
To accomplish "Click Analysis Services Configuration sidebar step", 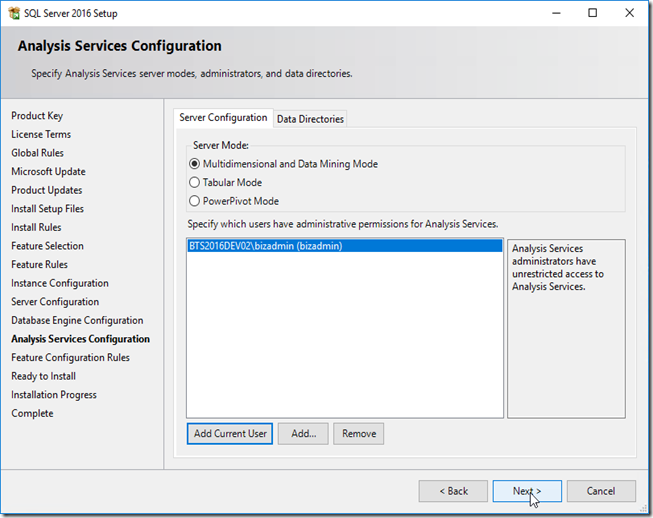I will [80, 339].
